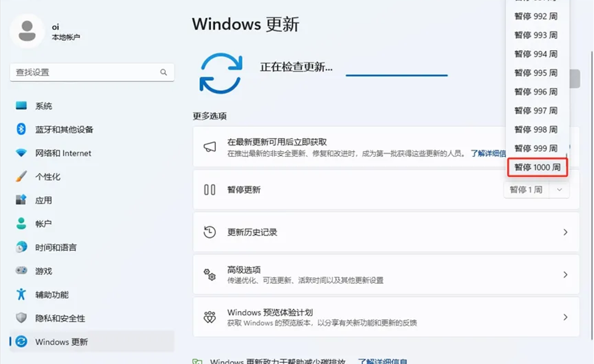The width and height of the screenshot is (594, 364).
Task: Click the megaphone icon for latest updates
Action: click(210, 147)
